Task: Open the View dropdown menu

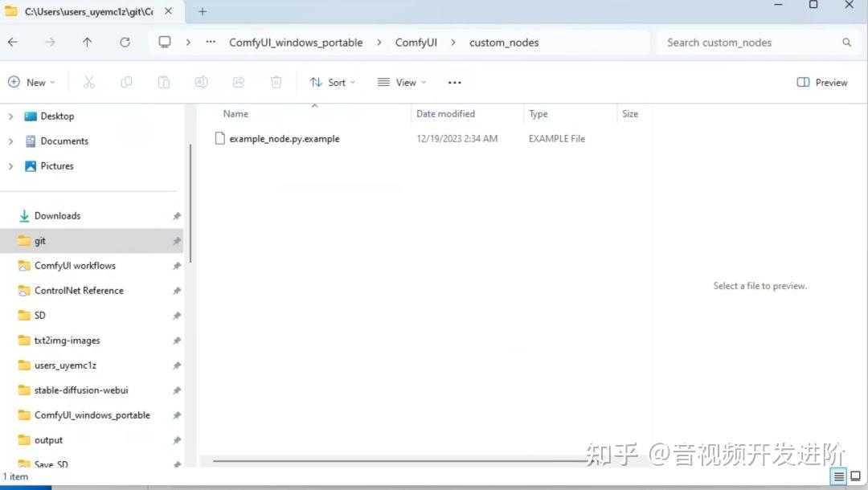Action: 400,81
